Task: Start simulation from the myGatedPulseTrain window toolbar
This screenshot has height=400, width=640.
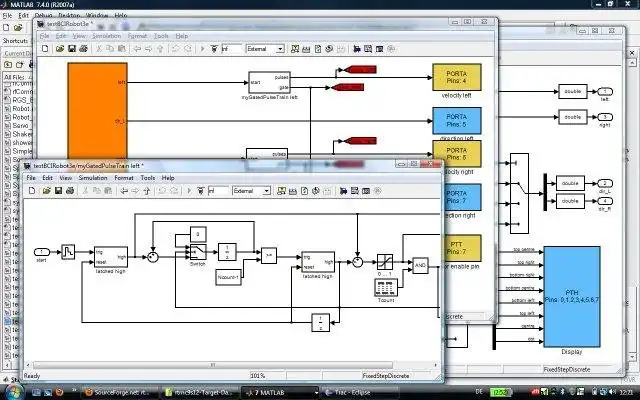Action: pyautogui.click(x=189, y=191)
